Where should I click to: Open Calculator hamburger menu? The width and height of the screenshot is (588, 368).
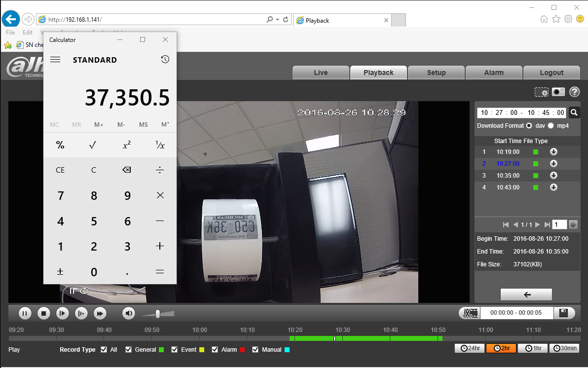[x=55, y=60]
